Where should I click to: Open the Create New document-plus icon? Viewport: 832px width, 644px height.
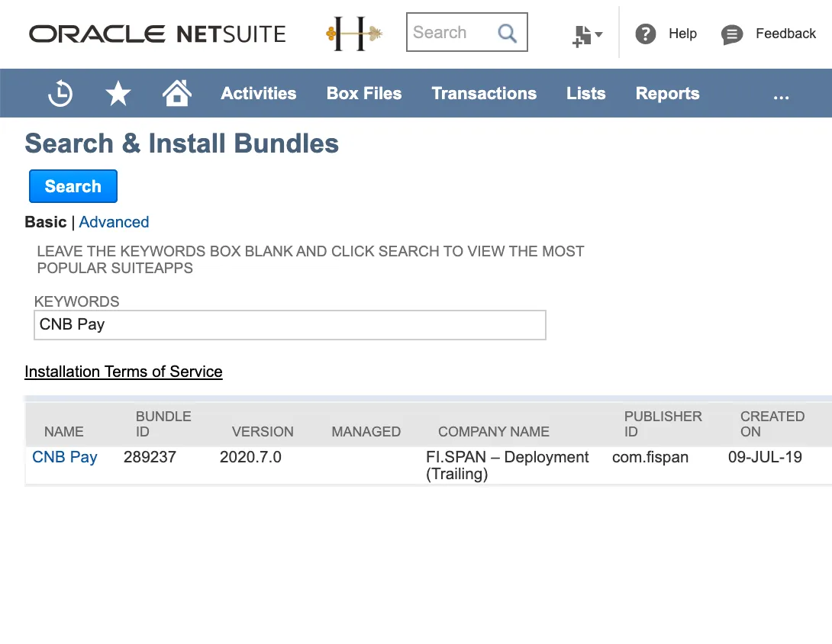click(582, 36)
